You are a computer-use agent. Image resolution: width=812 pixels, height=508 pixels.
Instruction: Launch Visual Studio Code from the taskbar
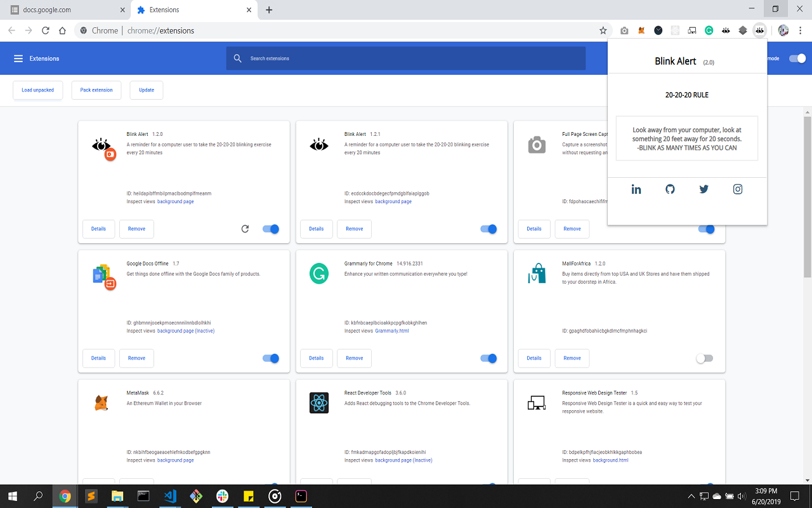(x=169, y=496)
